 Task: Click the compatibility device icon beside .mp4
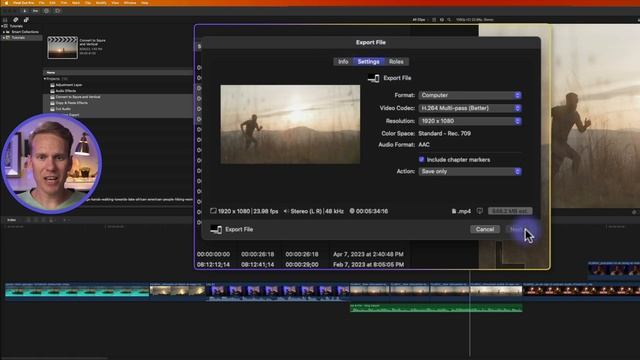pos(480,211)
